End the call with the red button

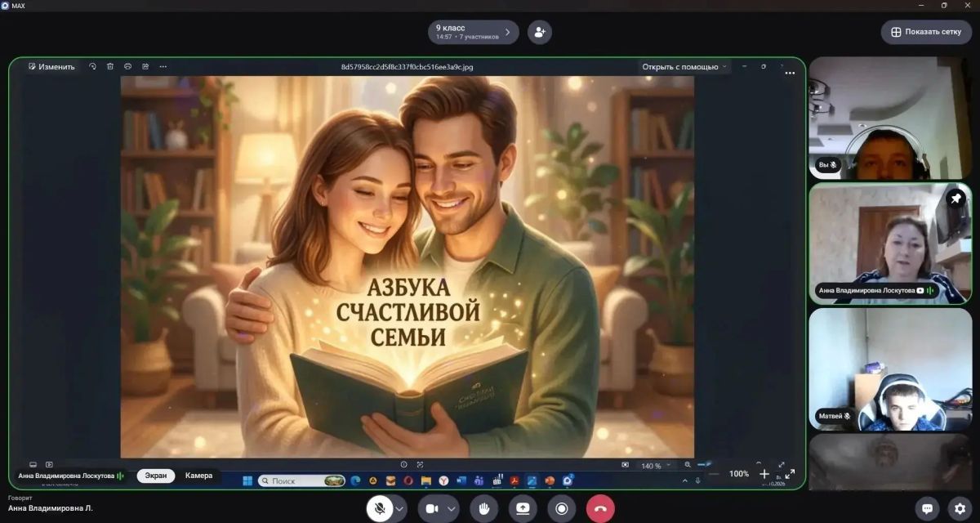coord(600,508)
